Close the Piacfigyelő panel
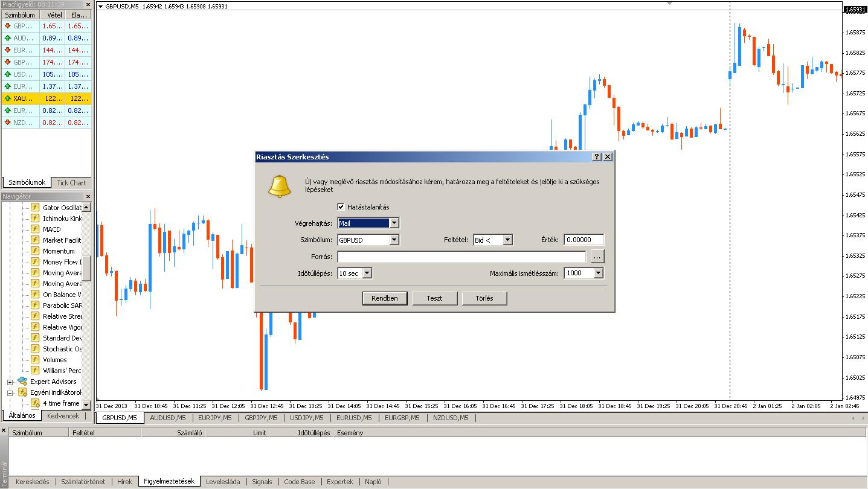The height and width of the screenshot is (489, 868). click(x=88, y=4)
